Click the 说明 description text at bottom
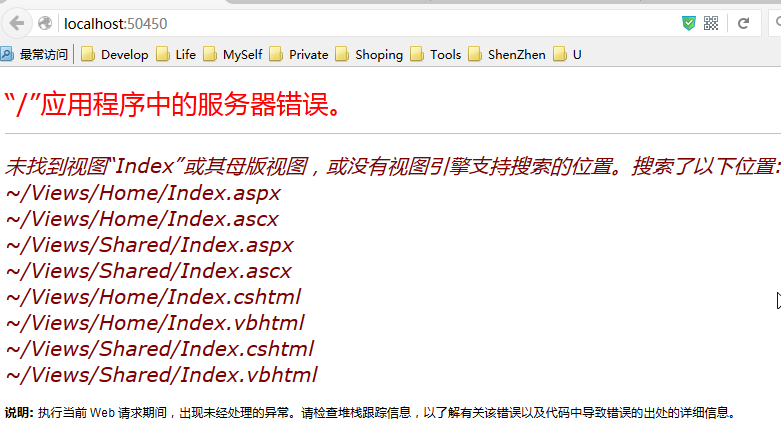 [x=370, y=413]
